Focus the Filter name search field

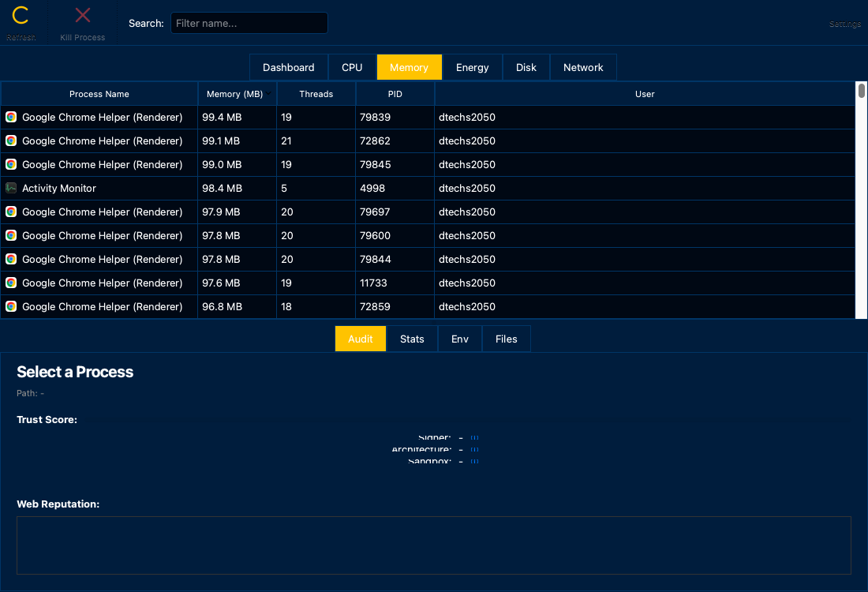click(249, 23)
